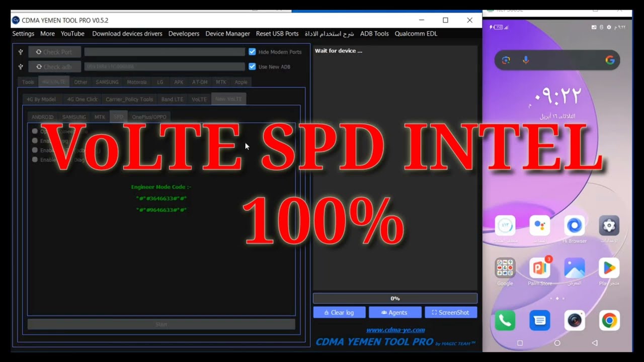Screen dimensions: 644x362
Task: Open the Camera app on the phone
Action: pyautogui.click(x=574, y=320)
